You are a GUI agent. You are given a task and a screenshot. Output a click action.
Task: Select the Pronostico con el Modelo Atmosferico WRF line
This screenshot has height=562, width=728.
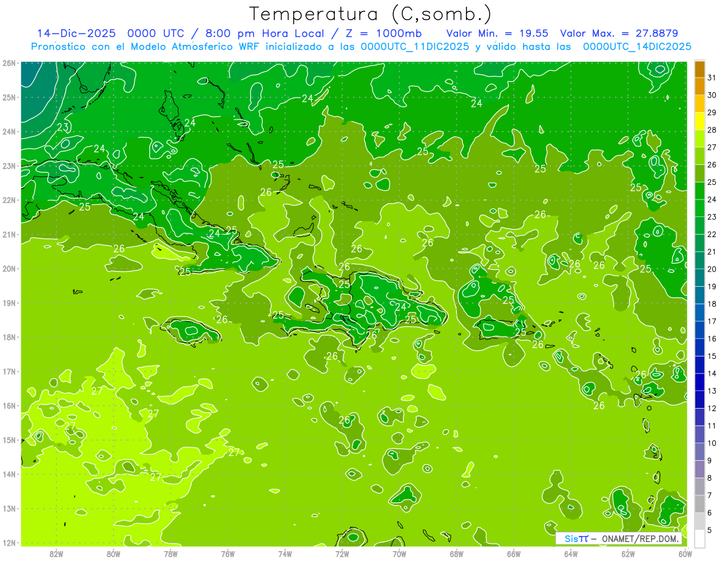[362, 47]
